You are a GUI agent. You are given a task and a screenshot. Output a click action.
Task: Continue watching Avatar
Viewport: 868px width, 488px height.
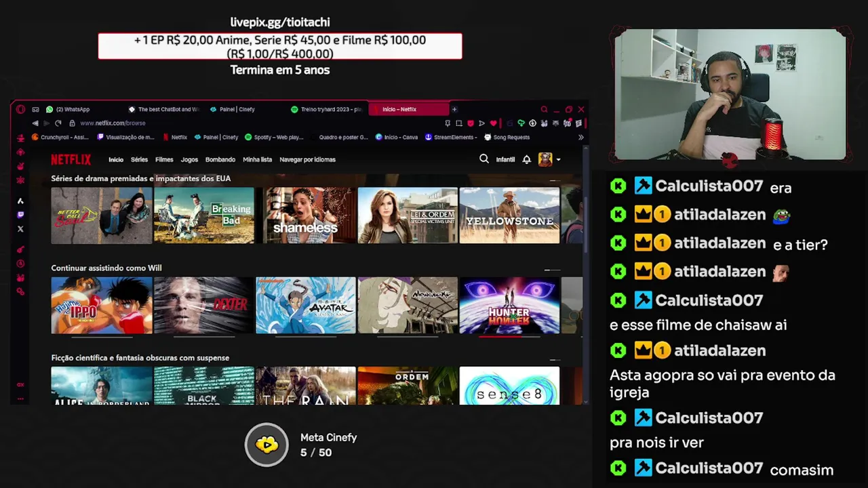[306, 305]
